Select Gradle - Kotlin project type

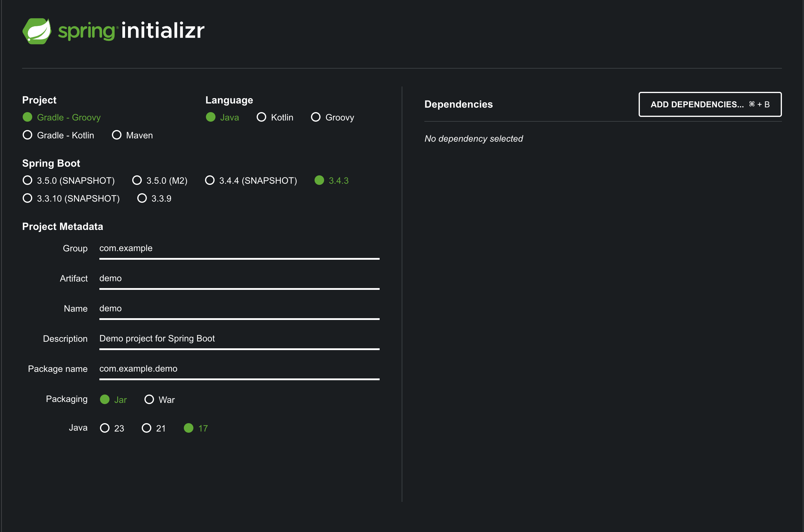tap(27, 135)
